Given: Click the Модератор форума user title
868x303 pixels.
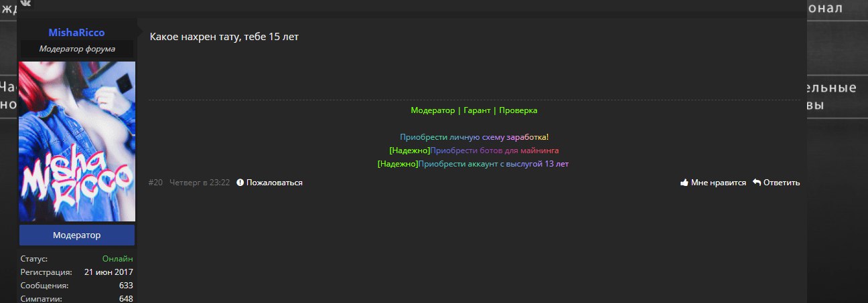Looking at the screenshot, I should point(77,49).
